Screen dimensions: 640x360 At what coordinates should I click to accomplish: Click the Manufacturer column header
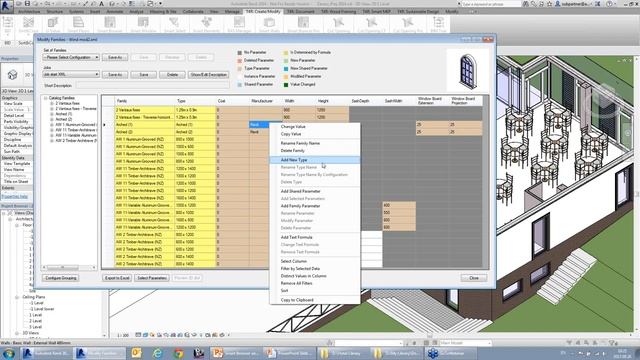pos(266,101)
